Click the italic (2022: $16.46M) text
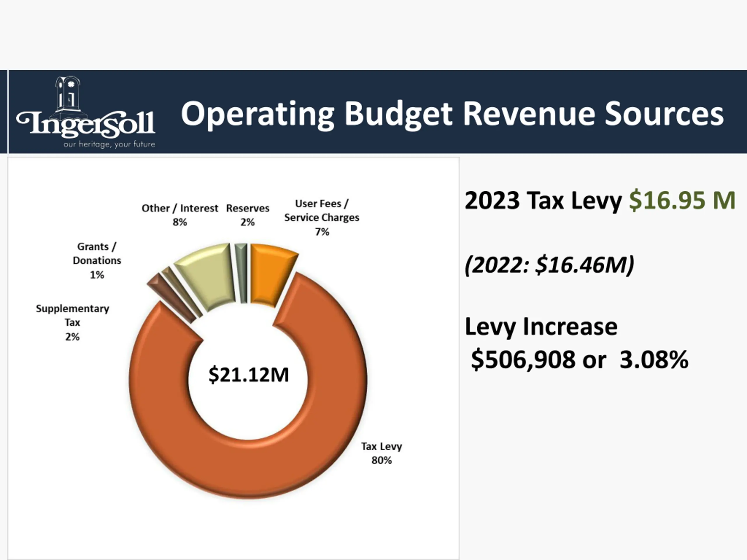This screenshot has width=747, height=560. (549, 265)
